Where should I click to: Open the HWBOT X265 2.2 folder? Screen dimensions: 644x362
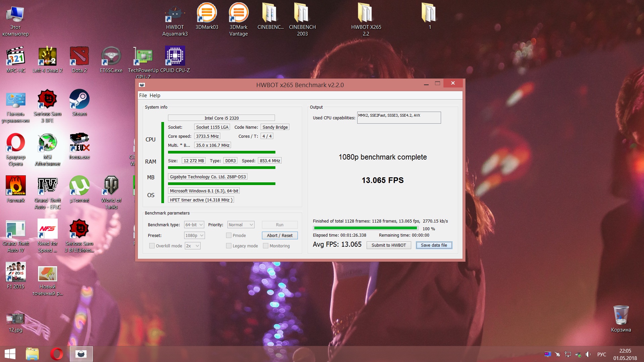click(x=366, y=19)
